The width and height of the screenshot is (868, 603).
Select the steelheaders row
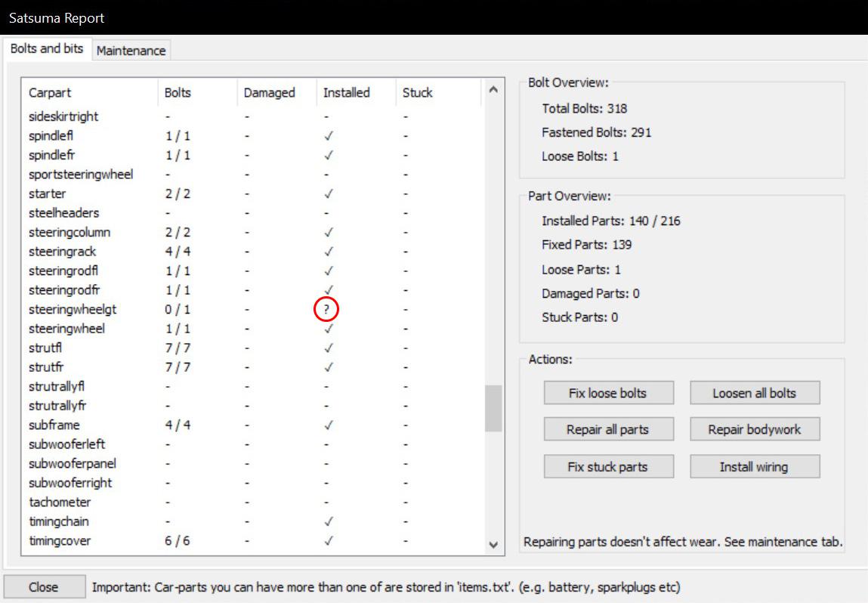(252, 212)
